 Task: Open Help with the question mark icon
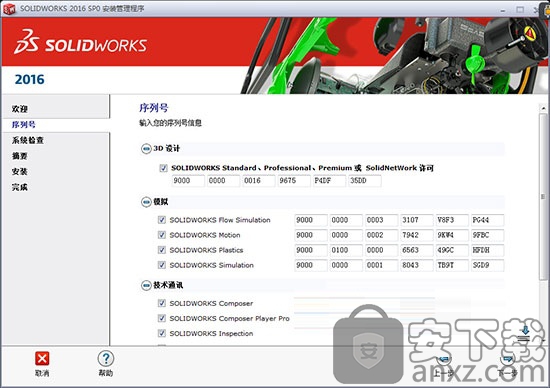pyautogui.click(x=106, y=359)
